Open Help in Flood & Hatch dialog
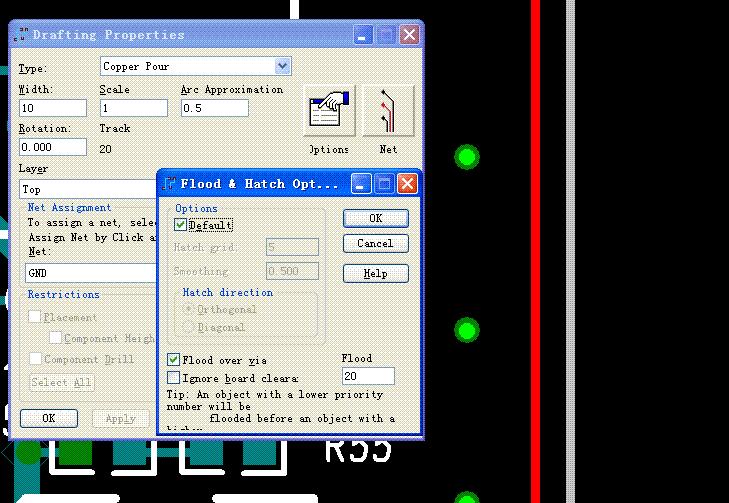 [376, 273]
